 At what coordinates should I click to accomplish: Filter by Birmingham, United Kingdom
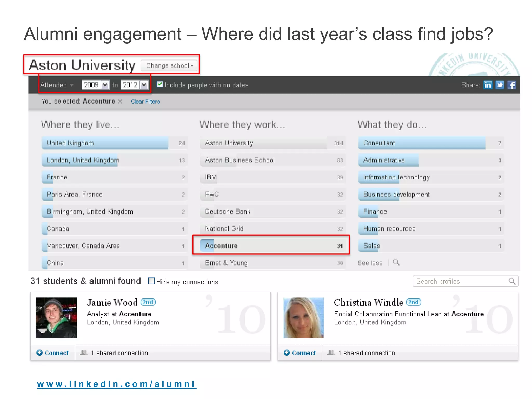pos(114,211)
